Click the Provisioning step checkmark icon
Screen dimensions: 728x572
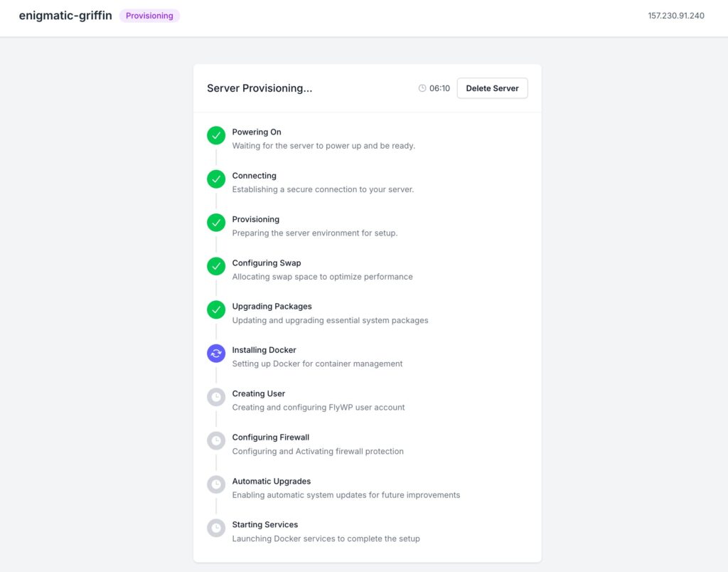coord(216,223)
